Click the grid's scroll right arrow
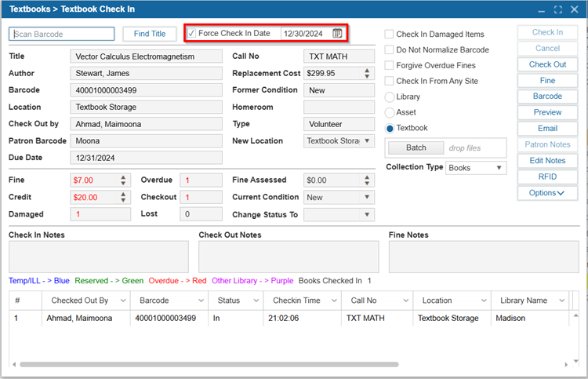Image resolution: width=588 pixels, height=379 pixels. (x=566, y=364)
